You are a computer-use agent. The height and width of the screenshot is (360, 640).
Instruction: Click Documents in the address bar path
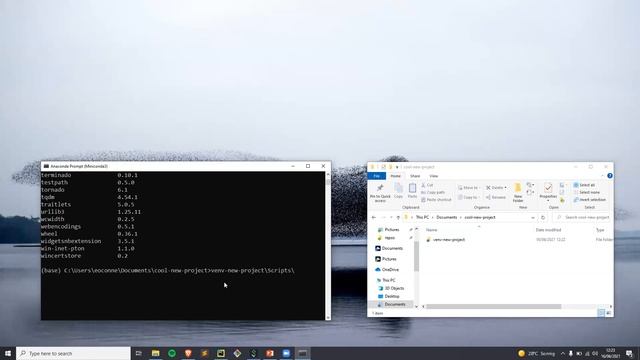click(447, 218)
